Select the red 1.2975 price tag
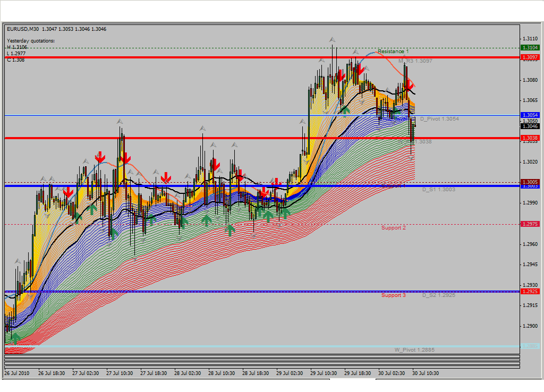The width and height of the screenshot is (544, 392). click(530, 224)
